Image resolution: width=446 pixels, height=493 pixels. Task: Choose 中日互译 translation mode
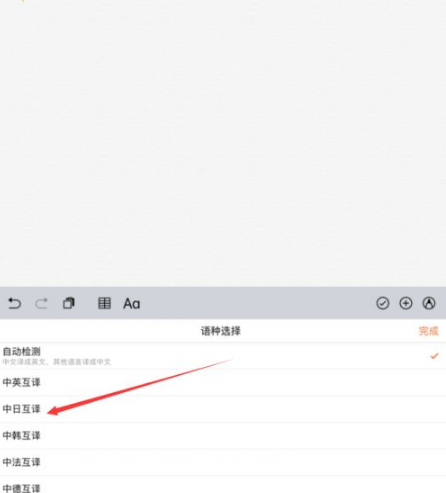coord(223,409)
